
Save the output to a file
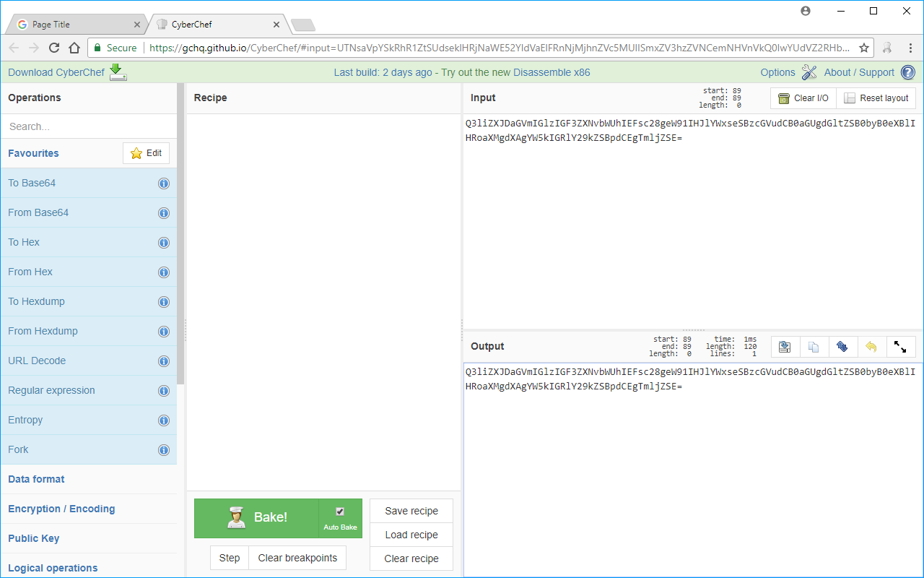click(785, 347)
